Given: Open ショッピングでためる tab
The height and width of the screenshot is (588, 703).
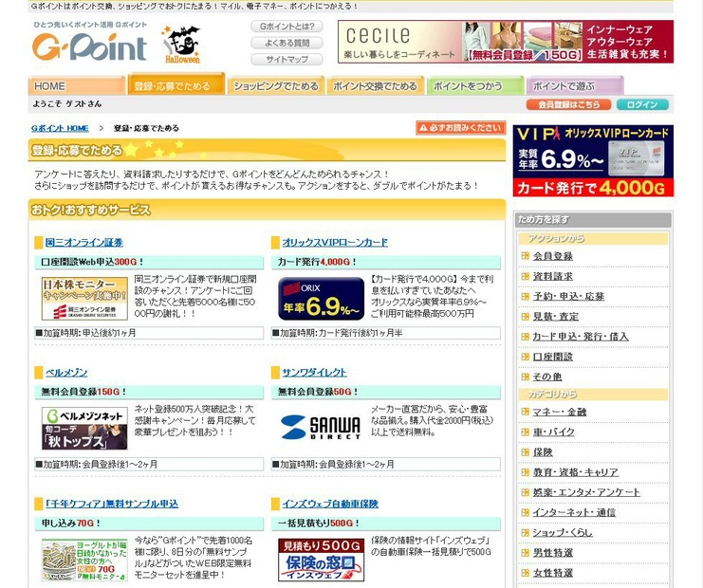Looking at the screenshot, I should pos(276,85).
